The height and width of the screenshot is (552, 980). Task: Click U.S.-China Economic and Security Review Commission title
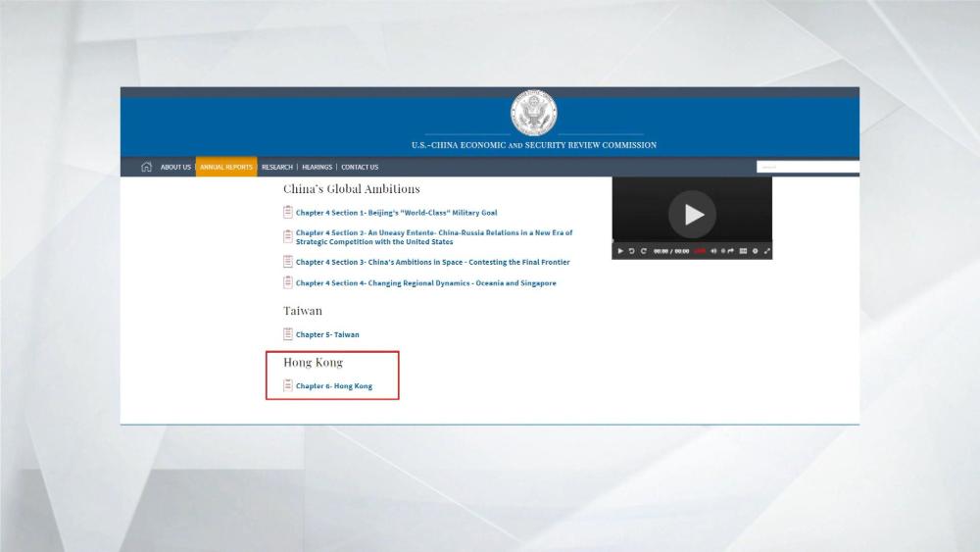coord(534,145)
